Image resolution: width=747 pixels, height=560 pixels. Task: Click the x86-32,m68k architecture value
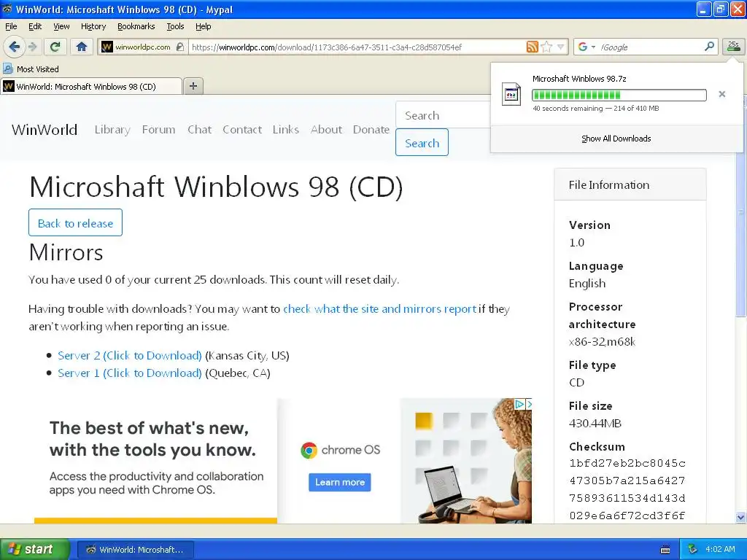[602, 341]
